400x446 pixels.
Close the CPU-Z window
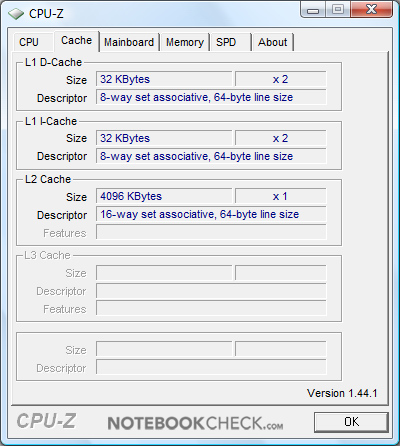(371, 10)
